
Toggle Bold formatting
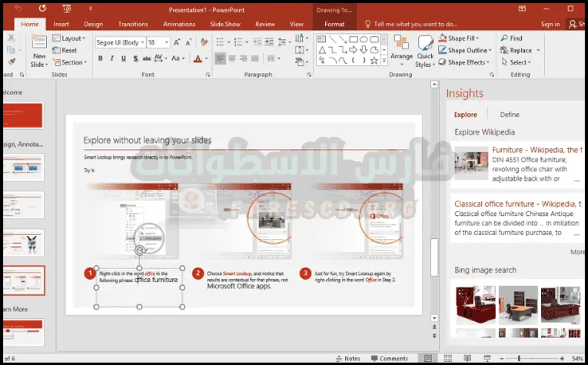[100, 58]
